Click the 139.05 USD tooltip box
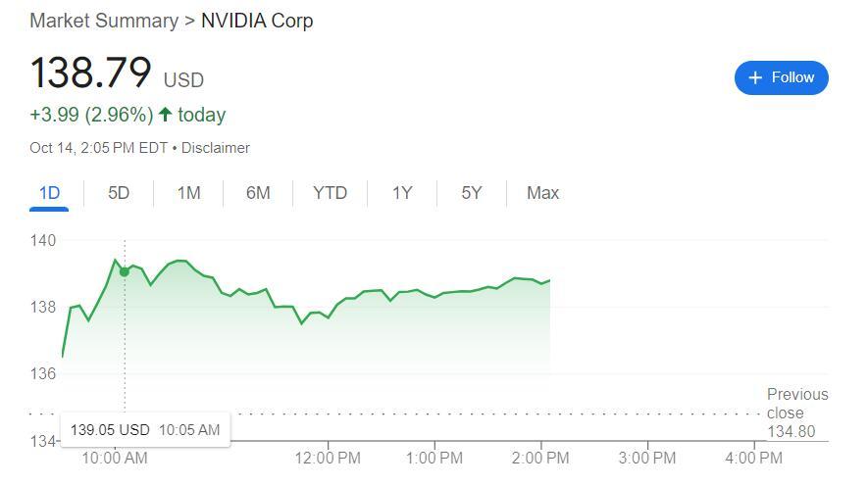868x486 pixels. coord(145,430)
